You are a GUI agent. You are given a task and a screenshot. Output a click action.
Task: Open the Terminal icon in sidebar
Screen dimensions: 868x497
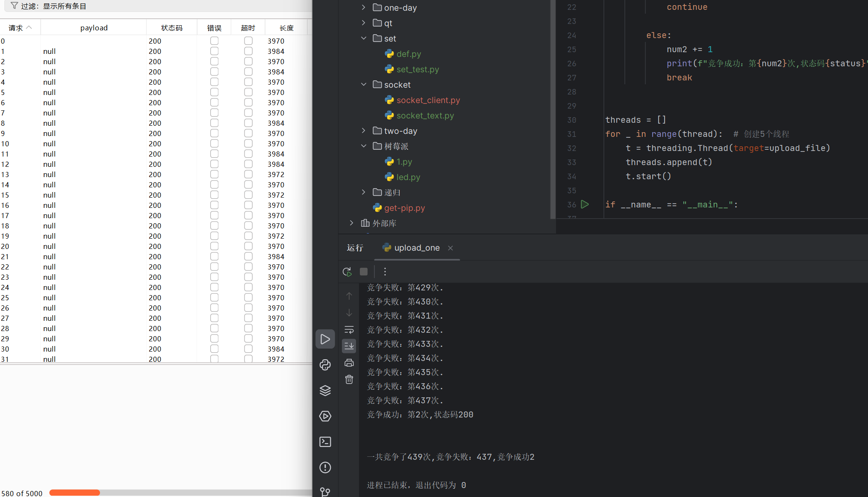click(325, 442)
